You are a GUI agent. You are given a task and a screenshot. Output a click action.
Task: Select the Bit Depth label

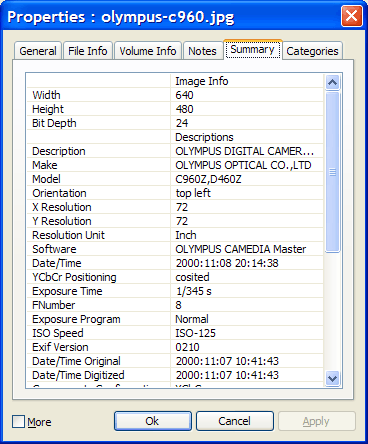[x=54, y=123]
